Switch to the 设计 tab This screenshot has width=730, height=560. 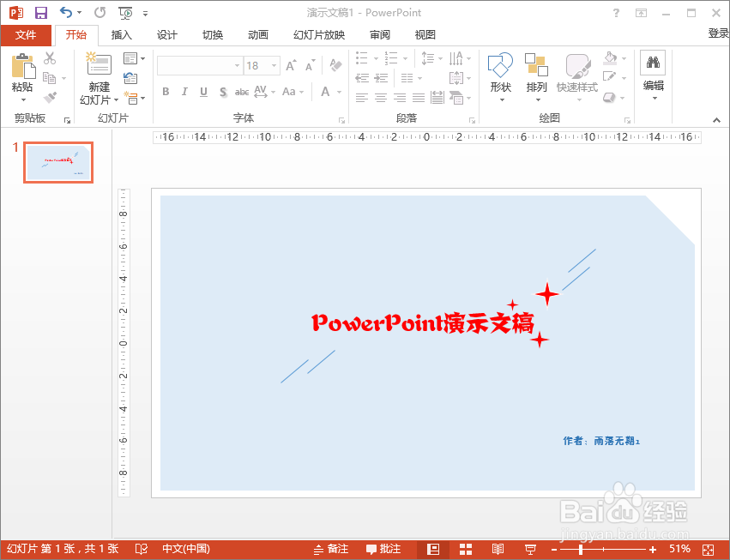coord(166,35)
